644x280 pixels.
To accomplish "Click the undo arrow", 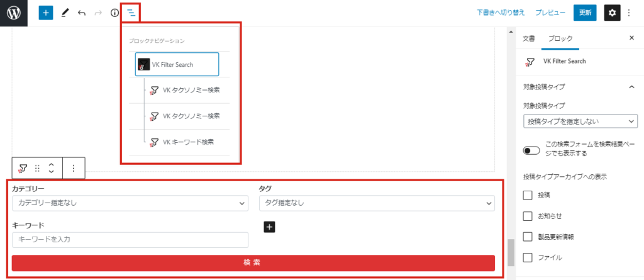I will coord(81,13).
